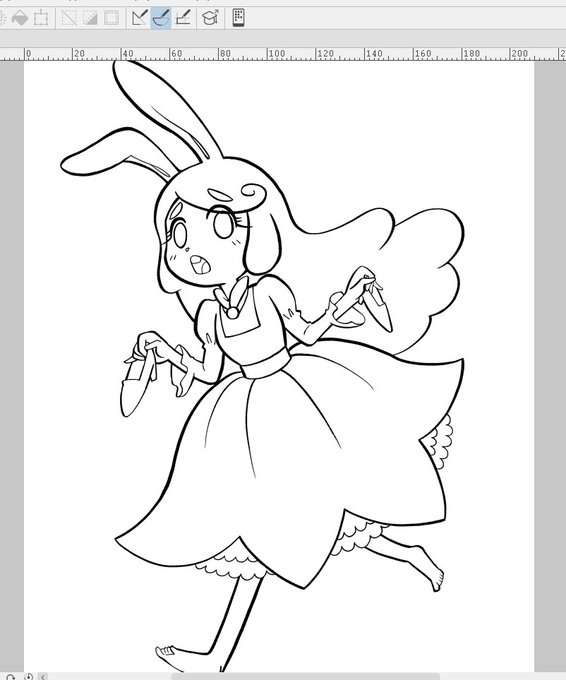Click the Show selection border icon
Image resolution: width=566 pixels, height=680 pixels.
coord(111,18)
